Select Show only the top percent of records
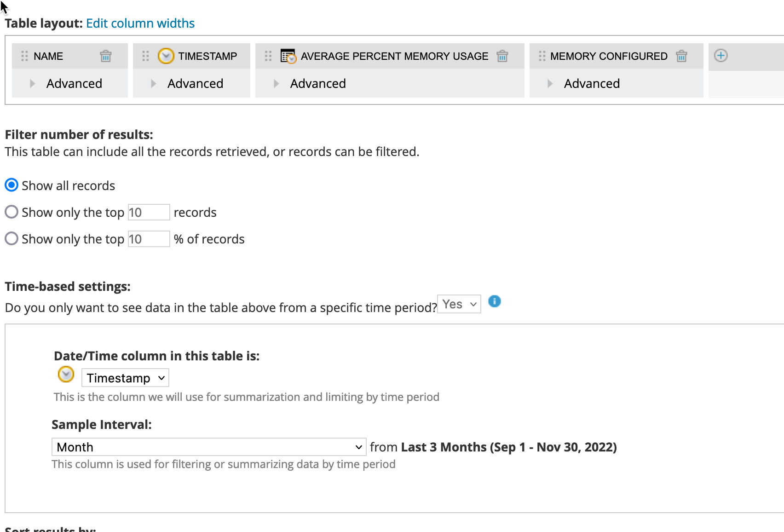Viewport: 784px width, 532px height. [x=12, y=239]
